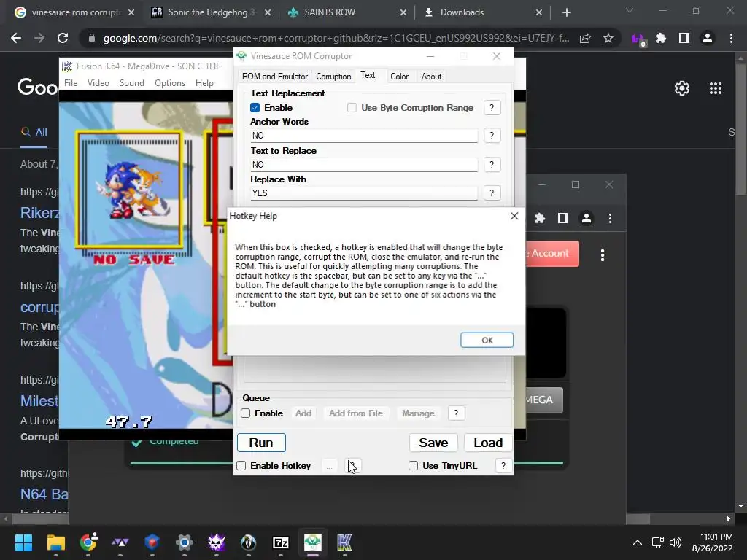Screen dimensions: 747x560
Task: Open Fusion Help menu
Action: pyautogui.click(x=204, y=83)
